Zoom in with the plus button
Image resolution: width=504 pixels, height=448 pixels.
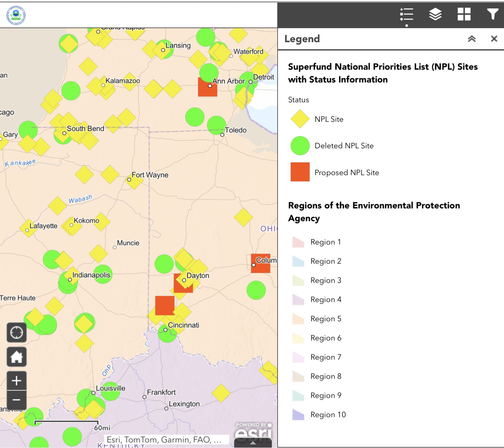(17, 381)
